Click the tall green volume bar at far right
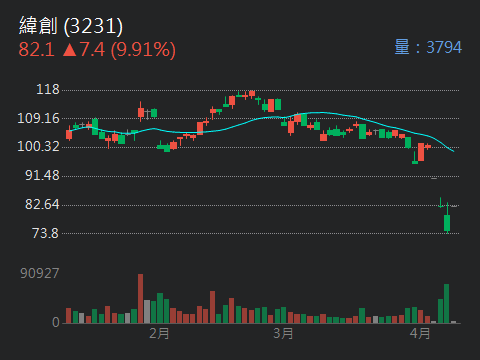 point(446,304)
